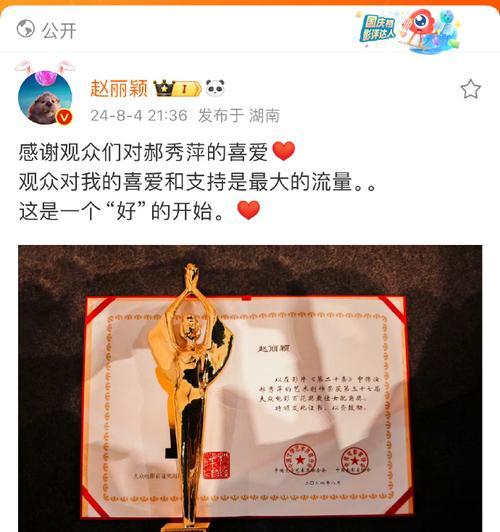Screen dimensions: 500x532
Task: Tap the 发布于 湖南 location label
Action: pyautogui.click(x=239, y=116)
